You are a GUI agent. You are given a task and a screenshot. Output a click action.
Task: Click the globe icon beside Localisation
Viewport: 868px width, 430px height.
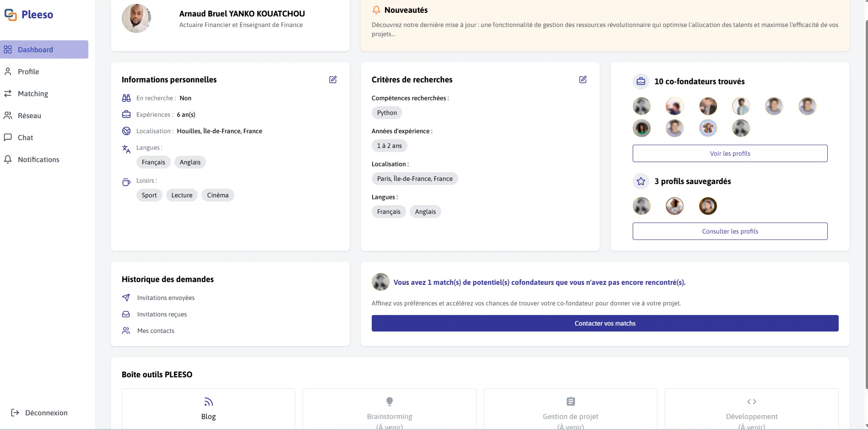pos(126,131)
